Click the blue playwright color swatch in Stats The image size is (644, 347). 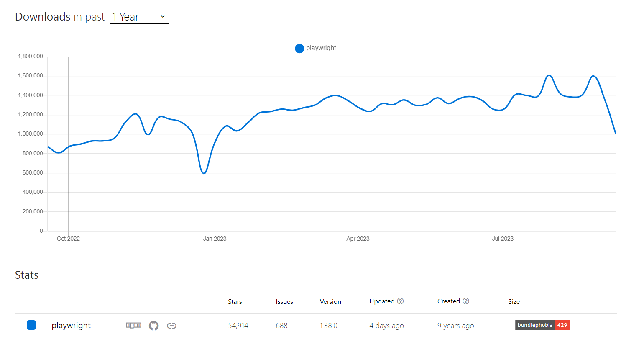pos(31,325)
